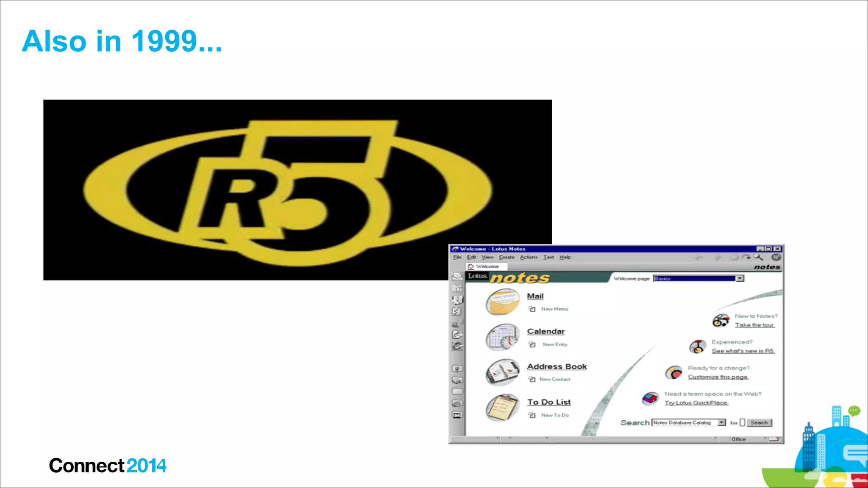Click the QuickPlace house icon

650,398
